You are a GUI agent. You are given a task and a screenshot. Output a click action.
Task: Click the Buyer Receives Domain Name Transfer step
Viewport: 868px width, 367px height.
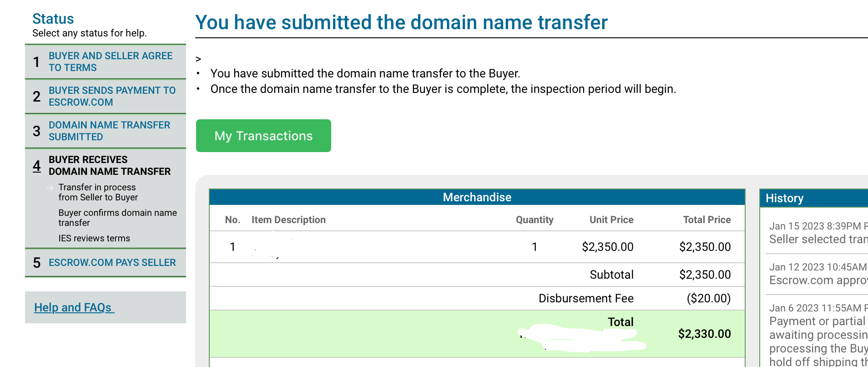[110, 165]
